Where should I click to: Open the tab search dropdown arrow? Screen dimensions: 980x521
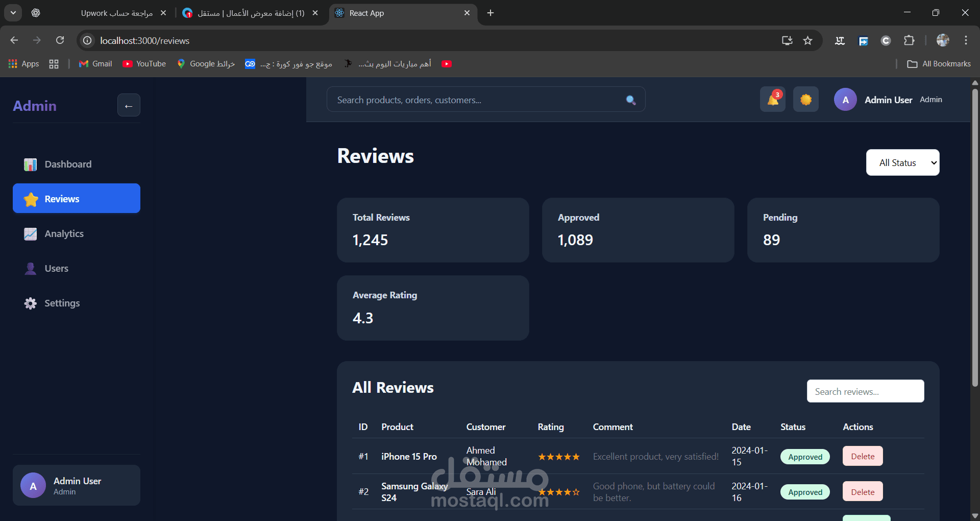[x=13, y=13]
